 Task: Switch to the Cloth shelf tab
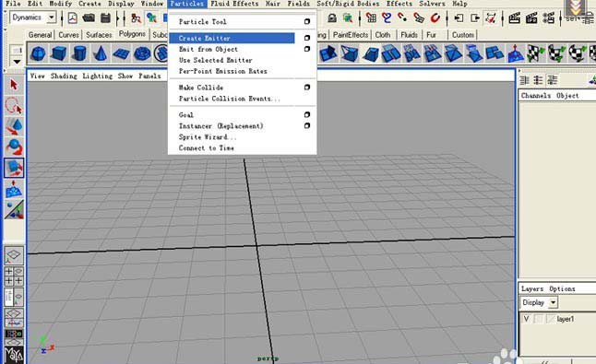(x=383, y=35)
